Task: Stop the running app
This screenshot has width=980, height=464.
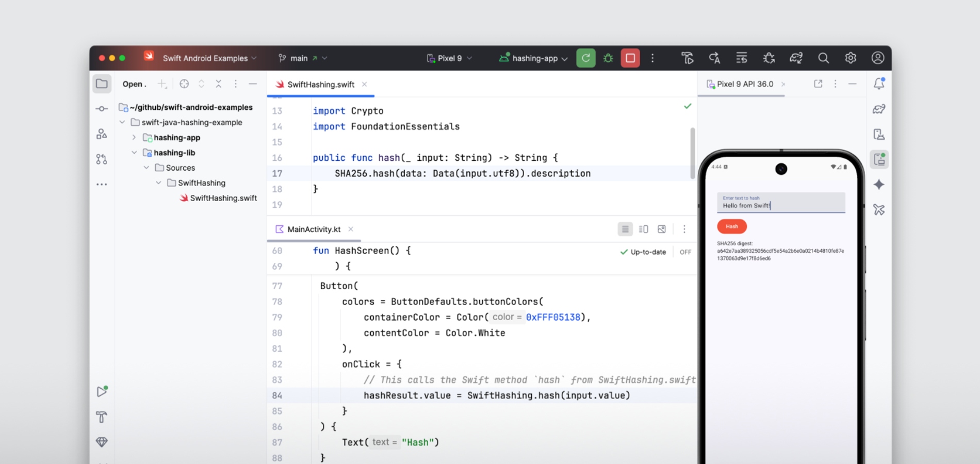Action: click(x=630, y=58)
